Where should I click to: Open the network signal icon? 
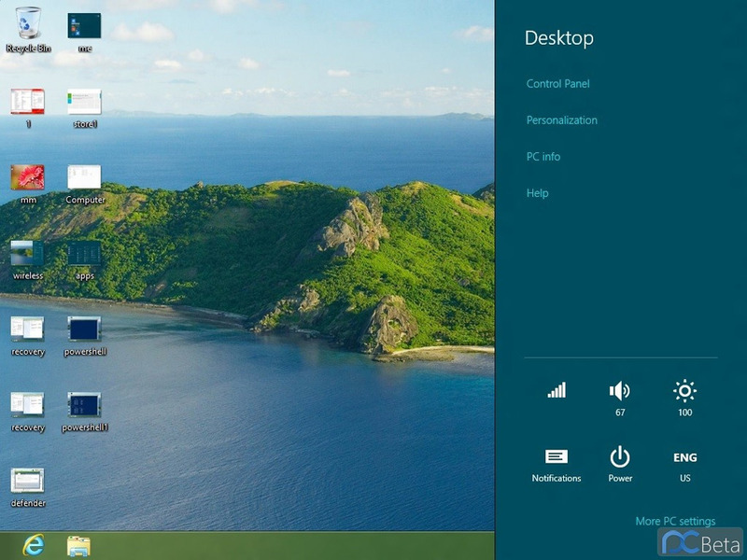[557, 391]
